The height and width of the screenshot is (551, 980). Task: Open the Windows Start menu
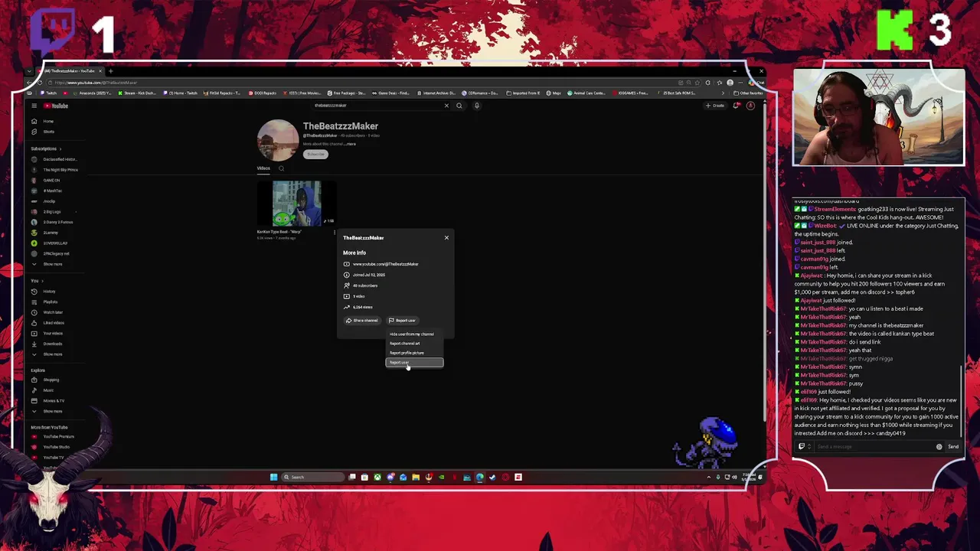273,478
